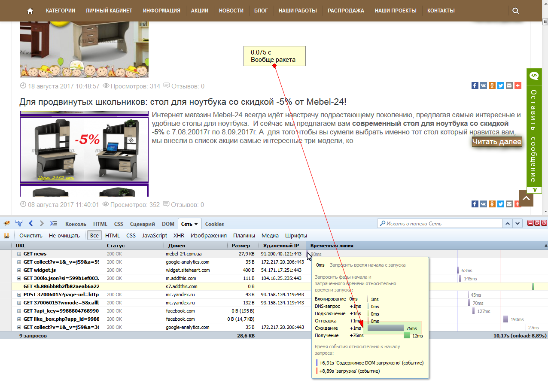The height and width of the screenshot is (392, 548).
Task: Toggle the 'Не очищать' persist option
Action: click(64, 235)
